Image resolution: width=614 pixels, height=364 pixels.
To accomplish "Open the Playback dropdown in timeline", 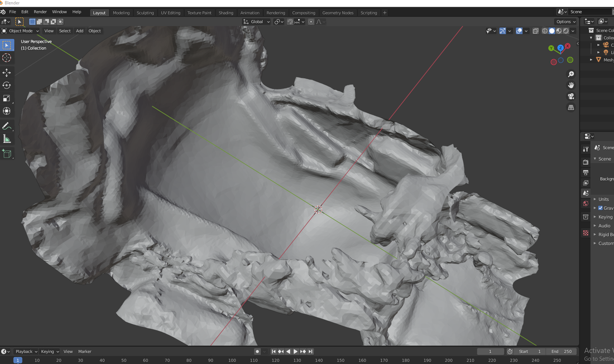I will pos(26,352).
